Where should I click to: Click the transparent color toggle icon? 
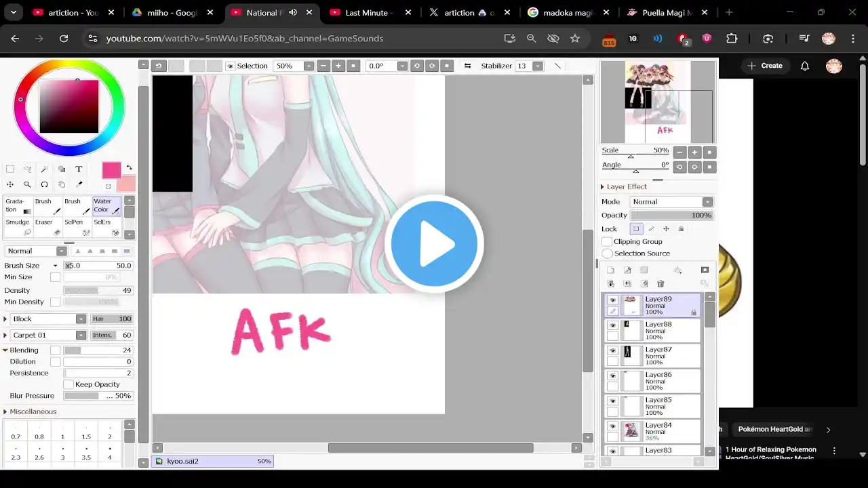pos(108,186)
